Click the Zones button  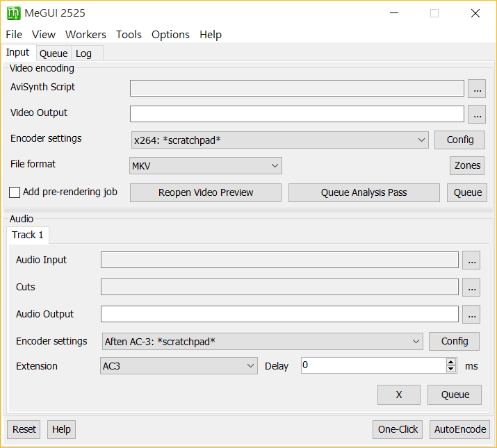click(x=467, y=165)
